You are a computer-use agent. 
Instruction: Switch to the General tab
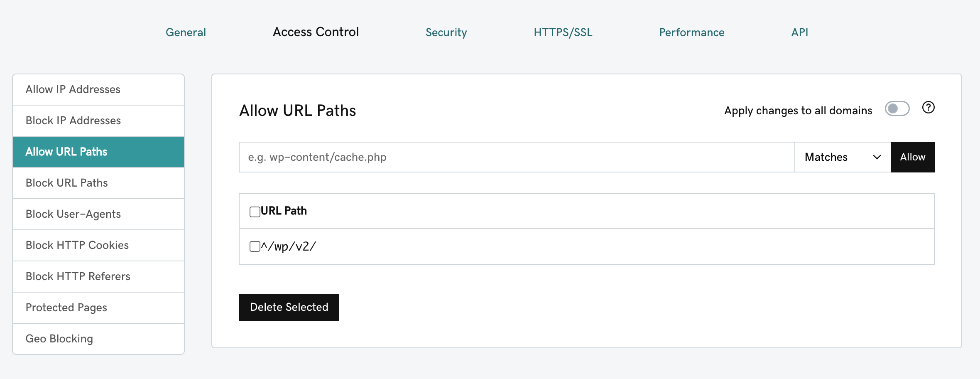point(186,32)
